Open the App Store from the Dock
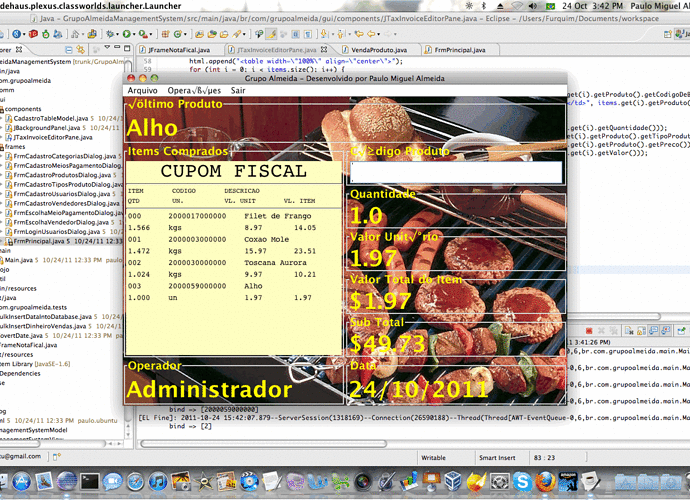690x500 pixels. [22, 481]
